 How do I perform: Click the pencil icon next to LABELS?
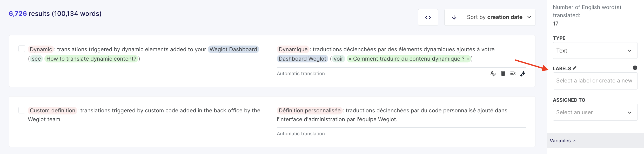point(575,68)
